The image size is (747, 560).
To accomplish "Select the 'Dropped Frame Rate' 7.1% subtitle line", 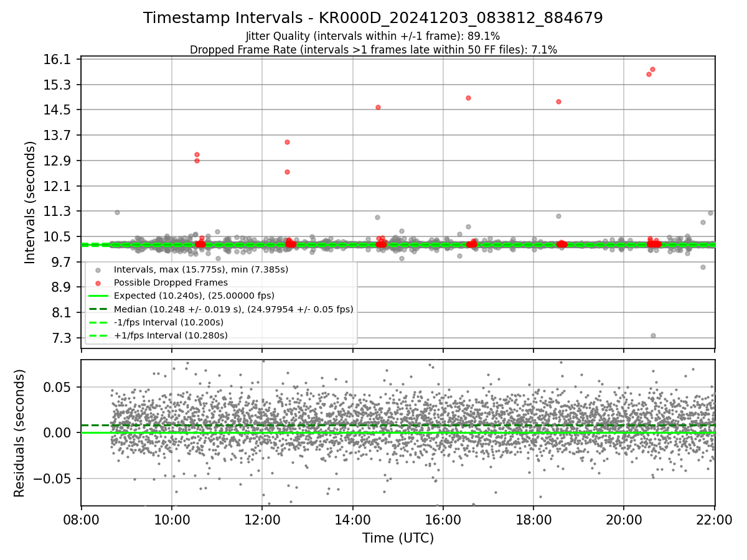I will [x=373, y=50].
